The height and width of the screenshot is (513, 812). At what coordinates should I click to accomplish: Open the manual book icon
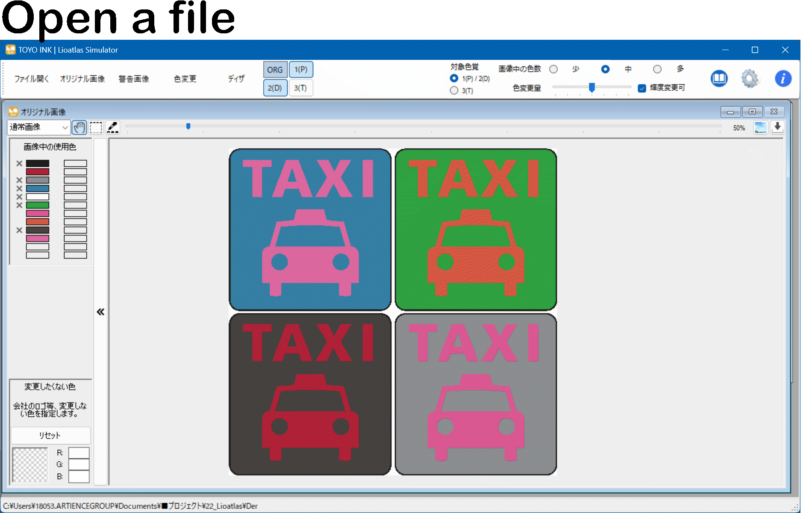pos(719,79)
